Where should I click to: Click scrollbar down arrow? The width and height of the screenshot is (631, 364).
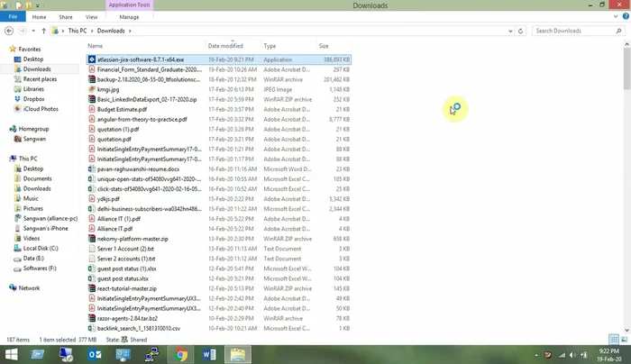(627, 330)
